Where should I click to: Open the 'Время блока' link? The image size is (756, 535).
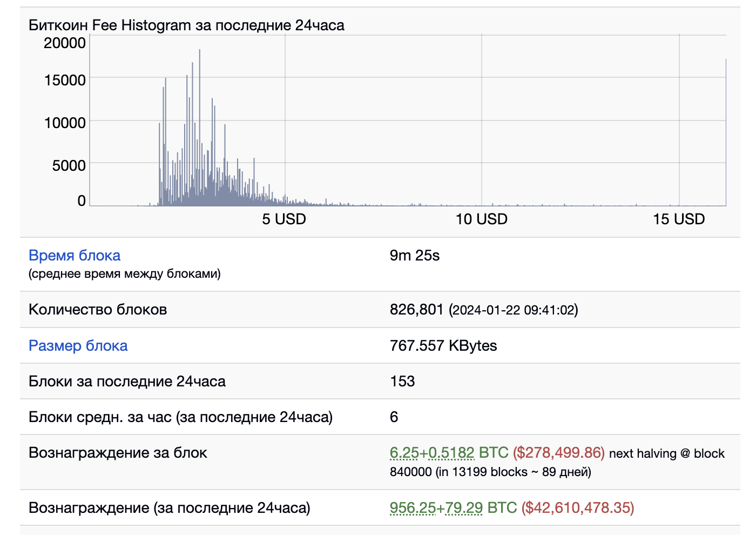click(75, 256)
